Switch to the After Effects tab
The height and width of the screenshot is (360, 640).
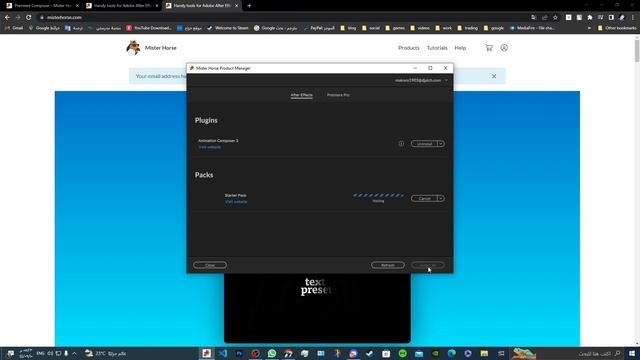tap(301, 95)
